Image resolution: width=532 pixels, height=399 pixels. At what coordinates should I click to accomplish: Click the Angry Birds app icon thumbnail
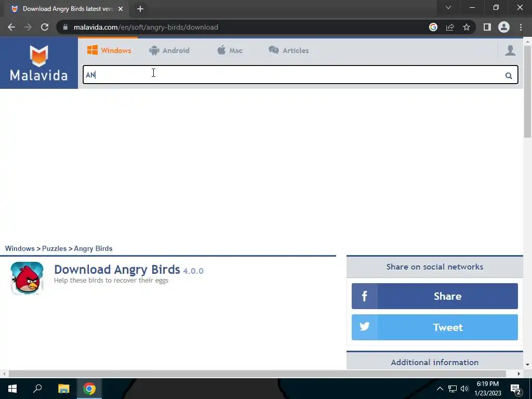[x=27, y=278]
